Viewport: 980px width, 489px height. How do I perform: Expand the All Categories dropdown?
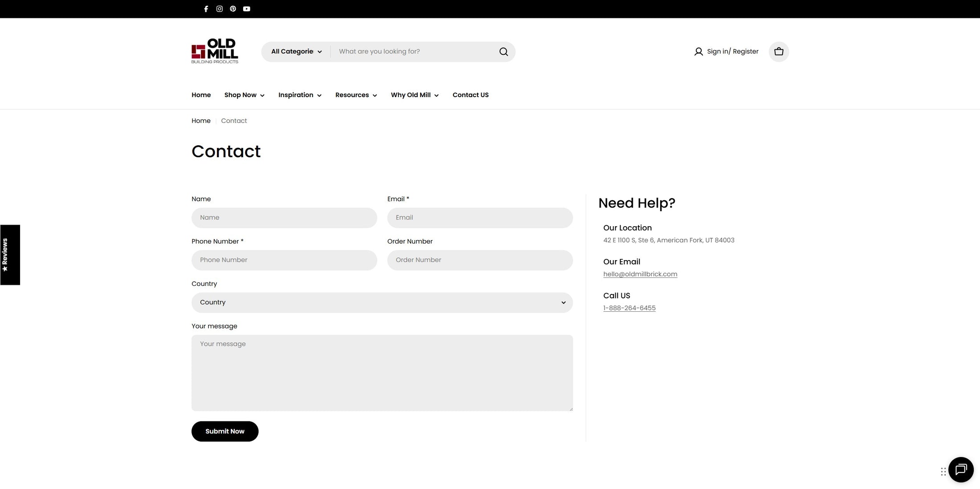point(296,52)
